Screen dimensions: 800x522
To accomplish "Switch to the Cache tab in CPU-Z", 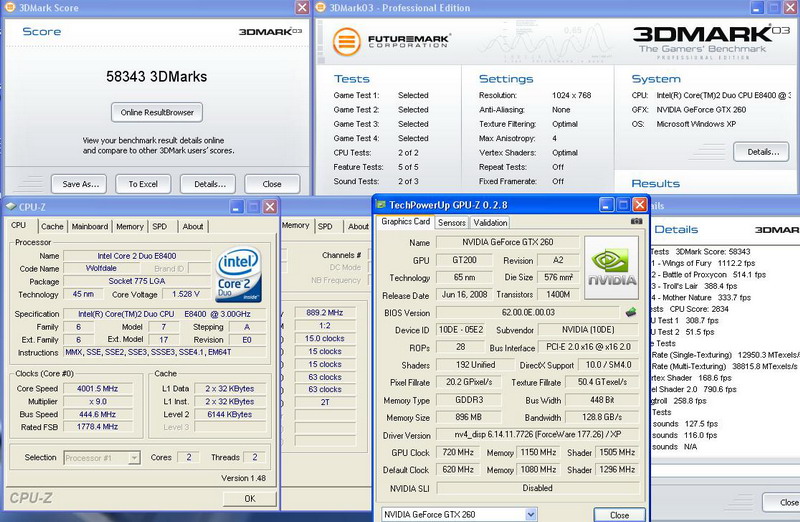I will (x=52, y=227).
